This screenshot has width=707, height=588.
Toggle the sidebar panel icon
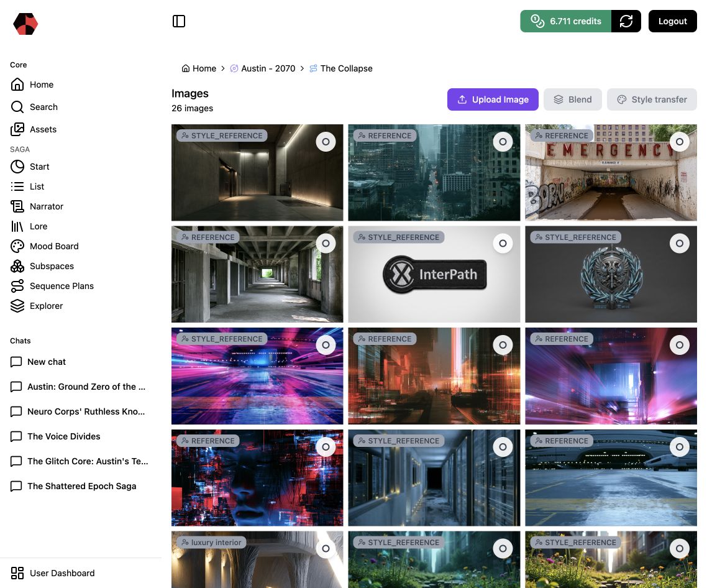coord(179,21)
